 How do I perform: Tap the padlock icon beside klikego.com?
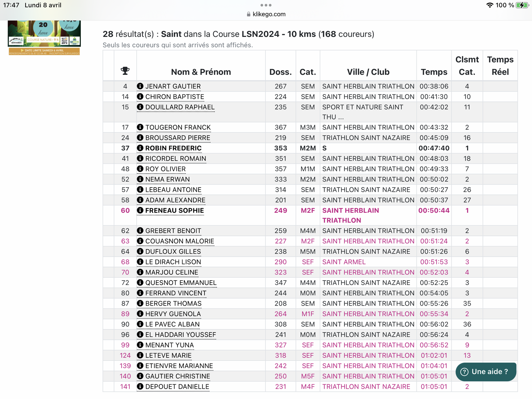point(248,14)
